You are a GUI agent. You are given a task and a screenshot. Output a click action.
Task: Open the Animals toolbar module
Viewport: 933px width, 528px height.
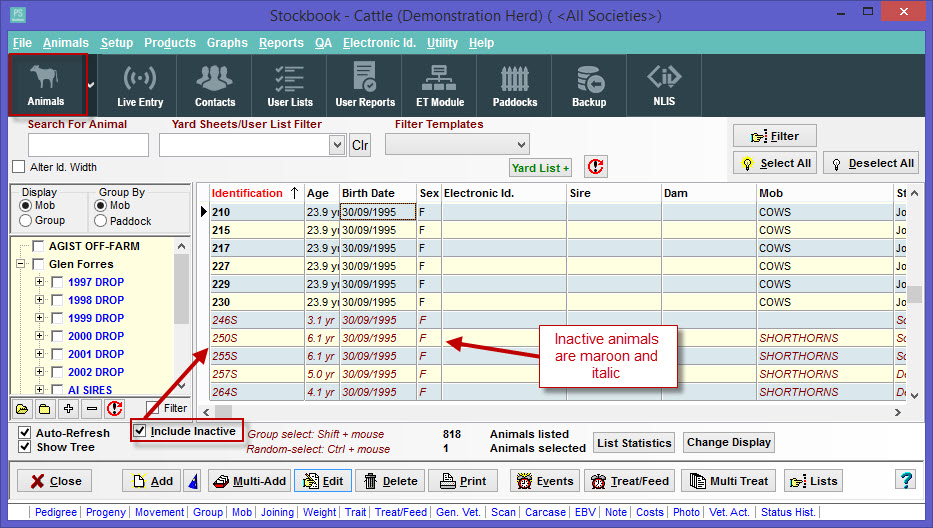click(48, 85)
